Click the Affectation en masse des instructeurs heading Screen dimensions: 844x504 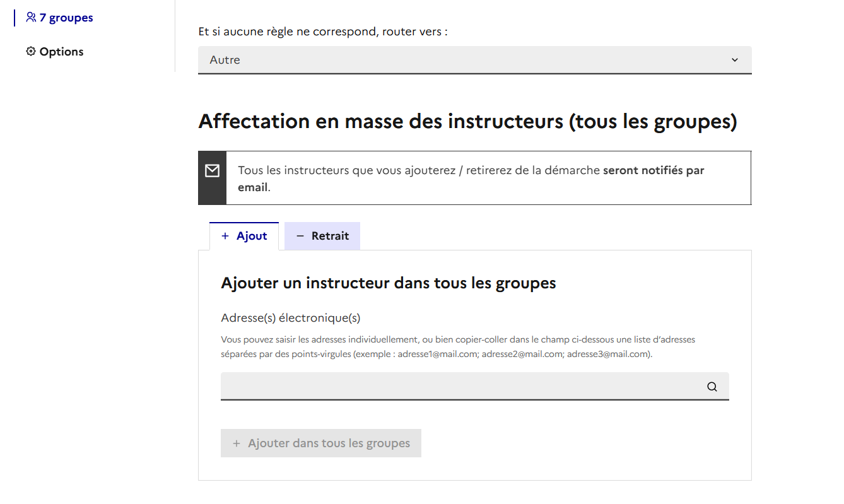tap(467, 121)
